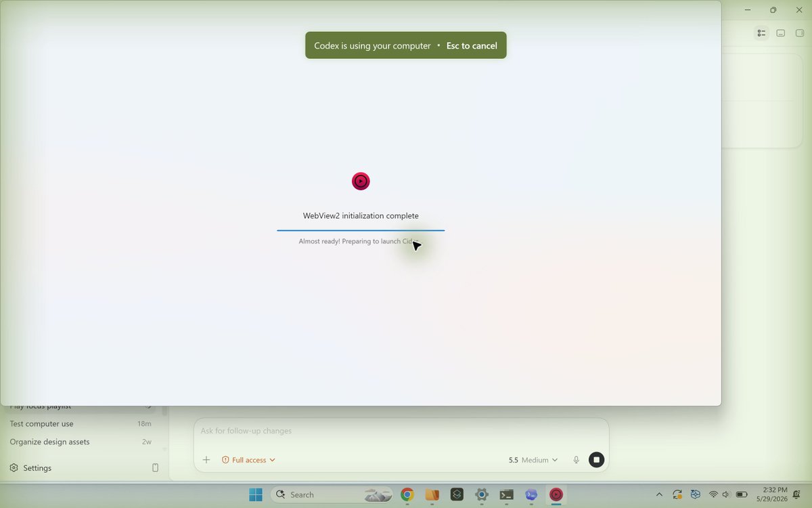Open File Explorer from the taskbar

coord(432,494)
